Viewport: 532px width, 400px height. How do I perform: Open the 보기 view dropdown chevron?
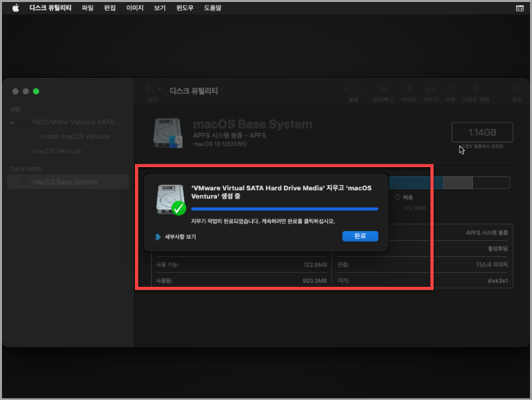(160, 89)
